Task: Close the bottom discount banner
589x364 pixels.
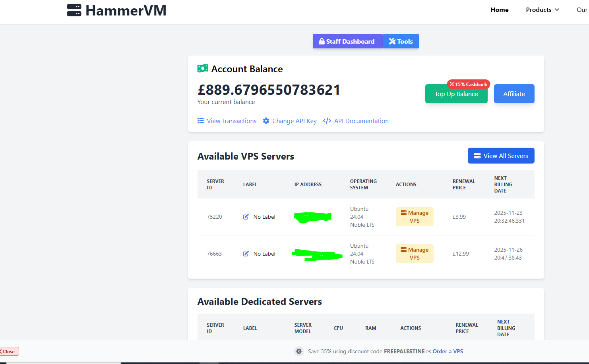Action: 8,351
